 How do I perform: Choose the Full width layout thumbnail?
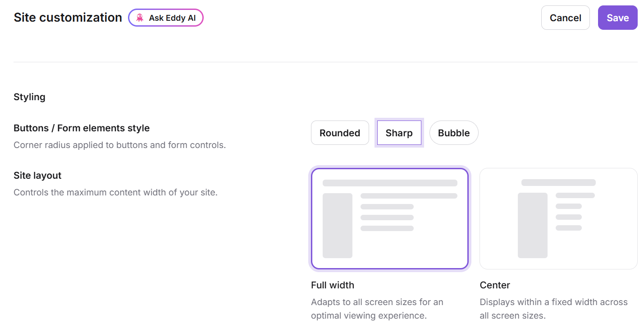point(390,219)
